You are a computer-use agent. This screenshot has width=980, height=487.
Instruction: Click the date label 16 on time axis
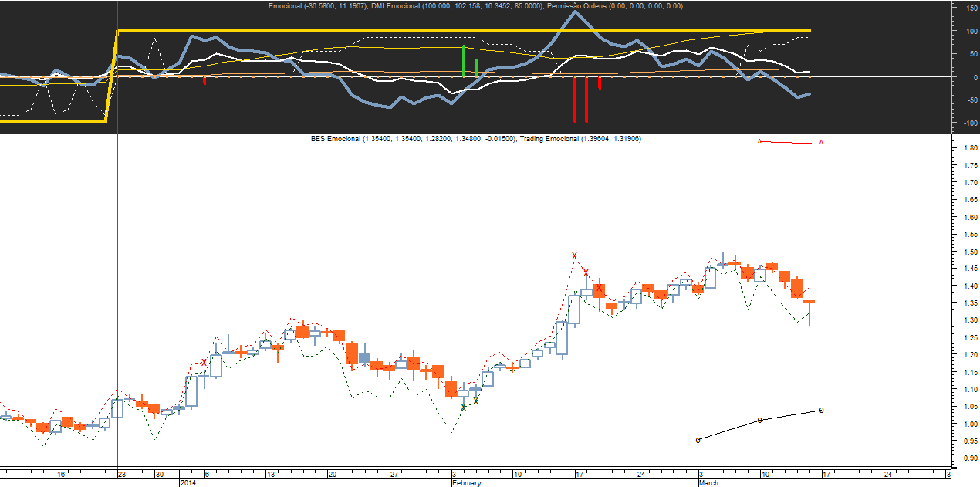[60, 473]
